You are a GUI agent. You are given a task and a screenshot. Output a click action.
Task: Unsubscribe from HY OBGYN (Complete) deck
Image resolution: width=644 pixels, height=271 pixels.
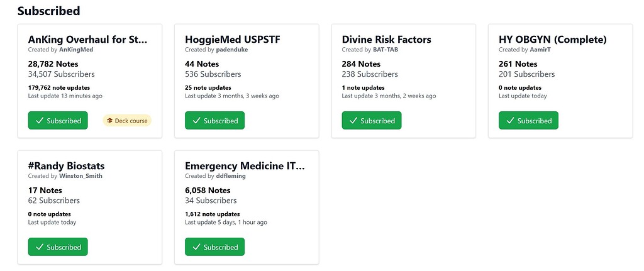click(x=528, y=121)
